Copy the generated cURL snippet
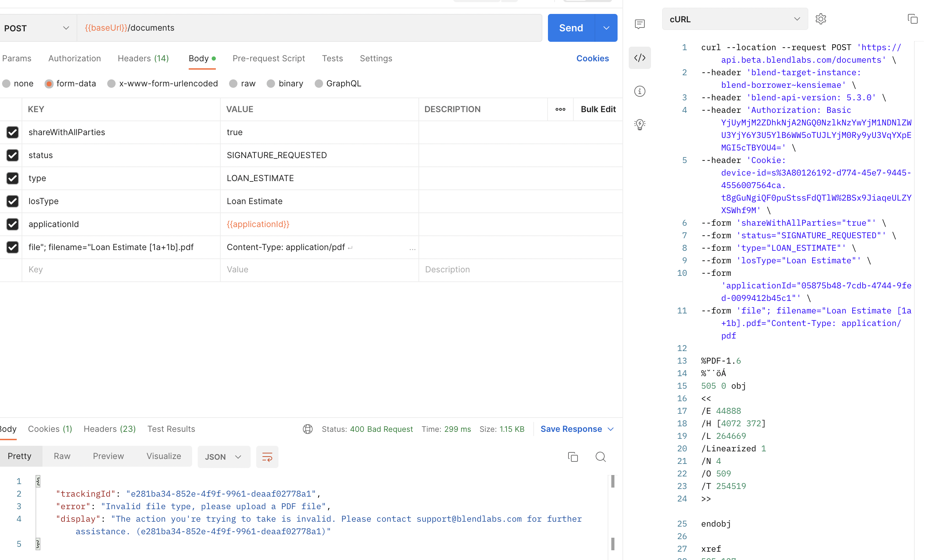The width and height of the screenshot is (926, 560). tap(912, 19)
